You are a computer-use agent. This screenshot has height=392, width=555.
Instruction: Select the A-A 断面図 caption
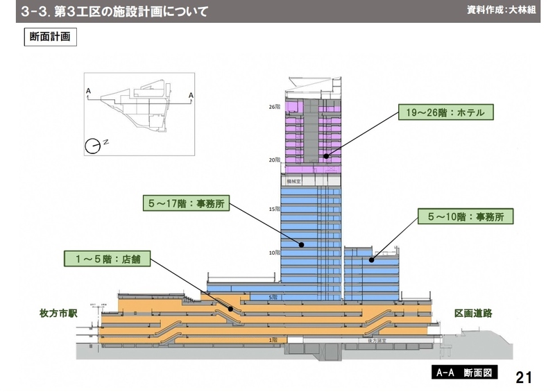point(463,373)
